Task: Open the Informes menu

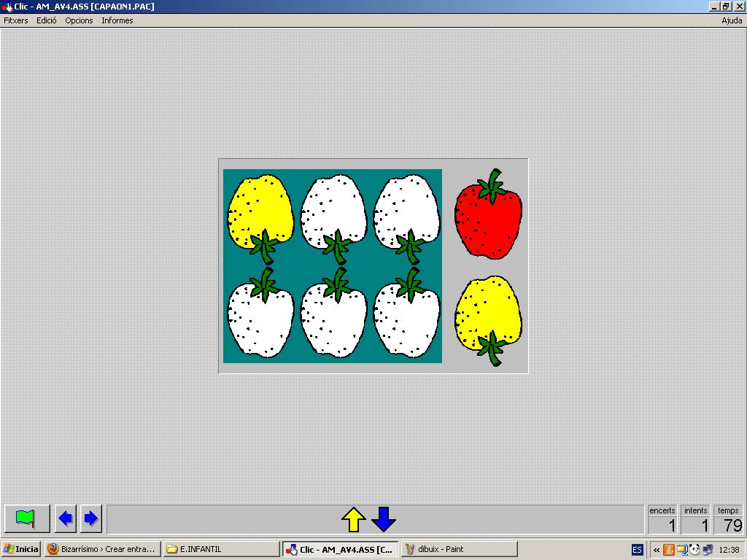Action: pyautogui.click(x=117, y=20)
